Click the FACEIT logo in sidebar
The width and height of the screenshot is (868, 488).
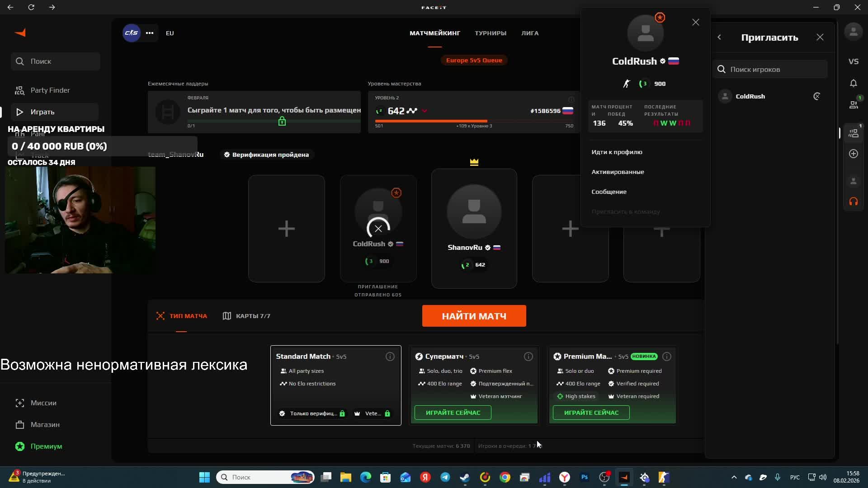[x=20, y=33]
